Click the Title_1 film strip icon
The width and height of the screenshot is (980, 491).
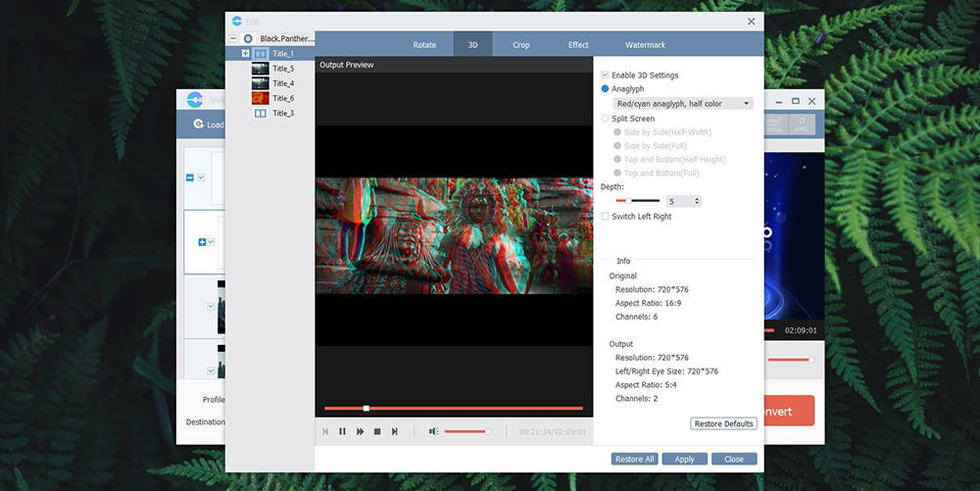pos(260,54)
